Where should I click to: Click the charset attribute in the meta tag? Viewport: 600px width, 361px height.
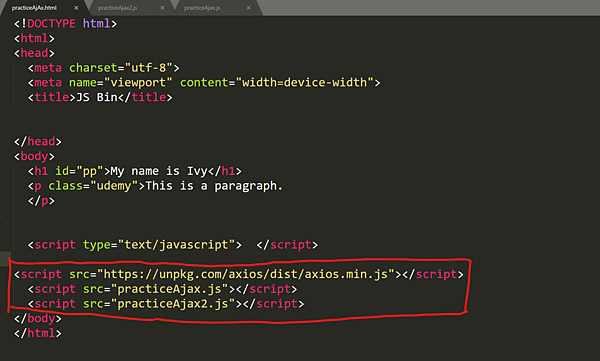click(x=93, y=68)
